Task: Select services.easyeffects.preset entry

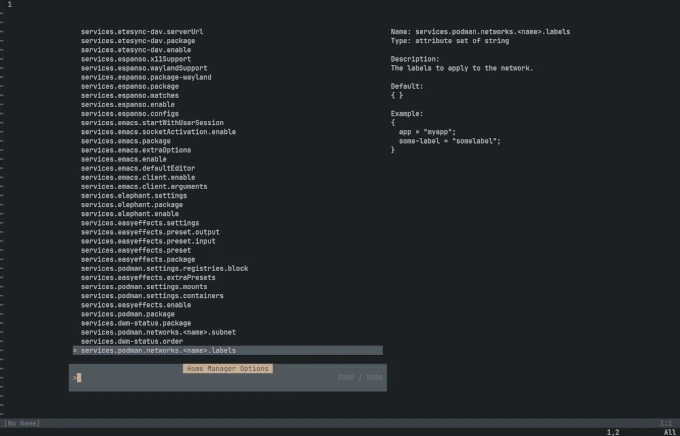Action: (x=136, y=250)
